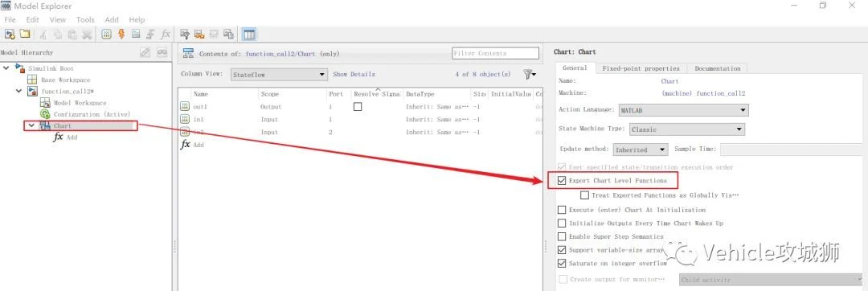Click the Copy toolbar icon
Screen dimensions: 868x291
(58, 35)
